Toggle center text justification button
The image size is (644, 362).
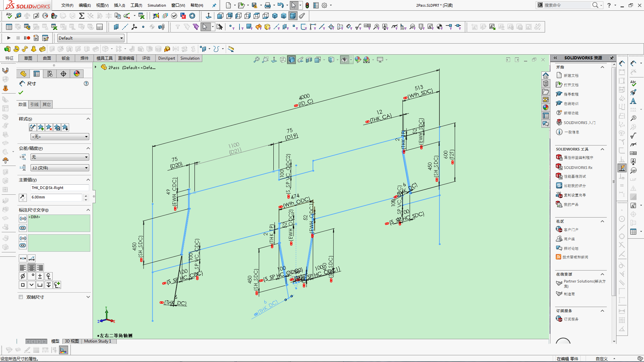tap(32, 267)
